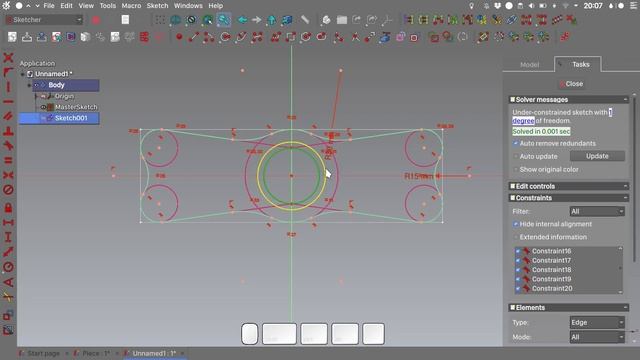Click the Create Line tool

click(193, 37)
